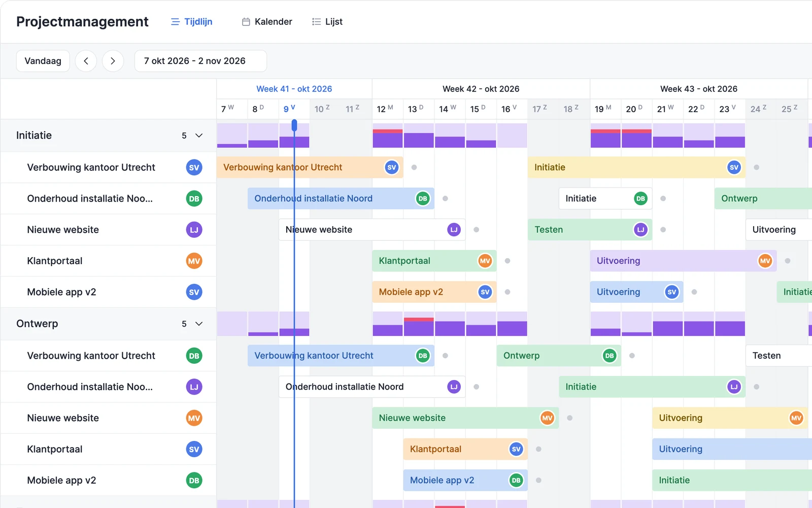The width and height of the screenshot is (812, 508).
Task: Click LJ avatar in Ontwerp Onderhoud installatie row
Action: coord(194,387)
